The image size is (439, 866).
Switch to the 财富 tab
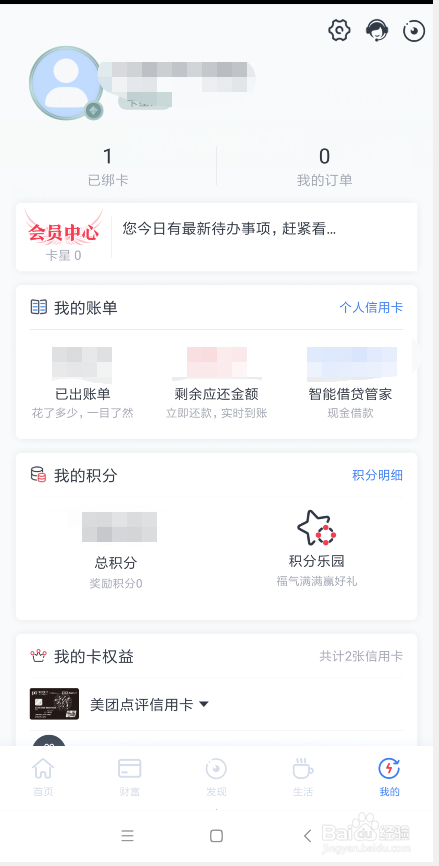click(x=130, y=778)
